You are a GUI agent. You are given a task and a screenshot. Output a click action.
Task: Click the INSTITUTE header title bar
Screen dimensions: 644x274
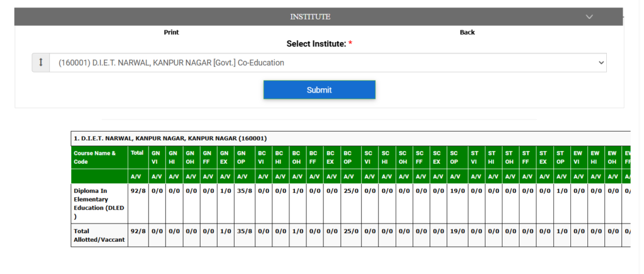tap(310, 16)
